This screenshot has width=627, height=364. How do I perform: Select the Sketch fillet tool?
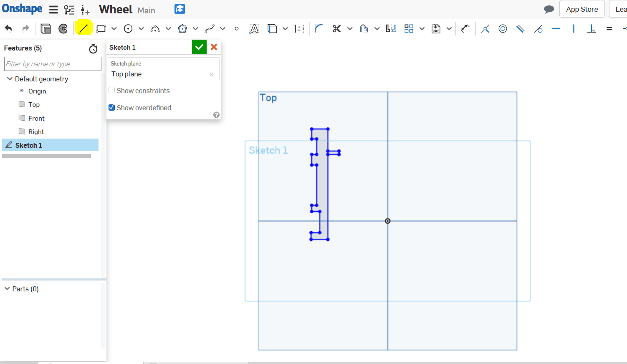319,28
